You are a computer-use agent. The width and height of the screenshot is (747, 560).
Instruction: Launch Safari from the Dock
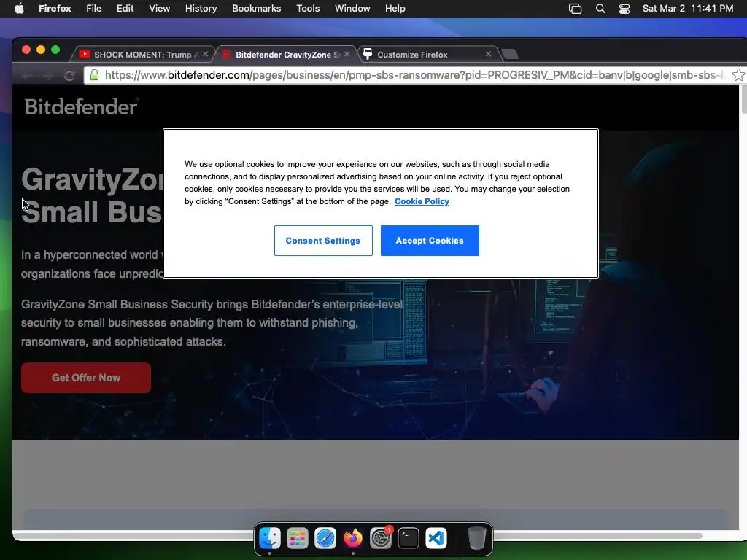[325, 539]
